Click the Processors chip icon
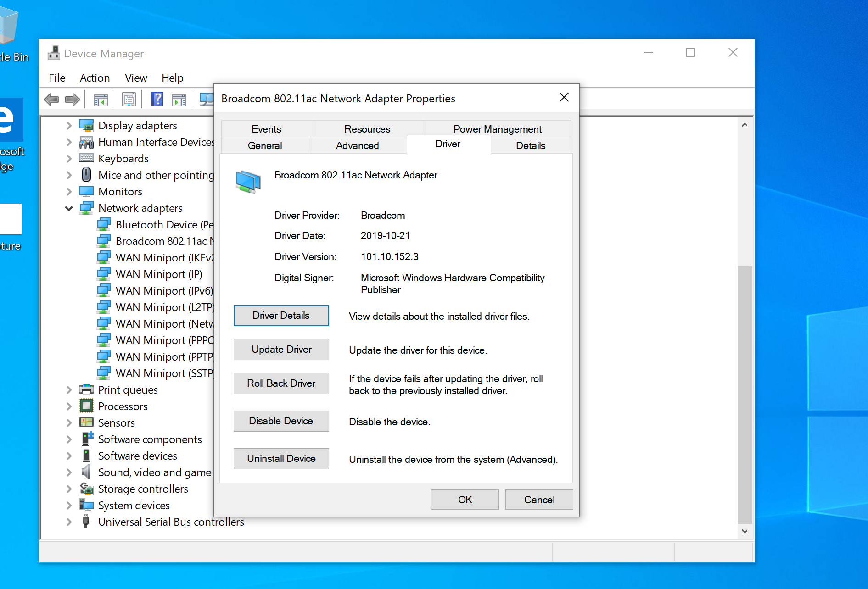Image resolution: width=868 pixels, height=589 pixels. [86, 406]
